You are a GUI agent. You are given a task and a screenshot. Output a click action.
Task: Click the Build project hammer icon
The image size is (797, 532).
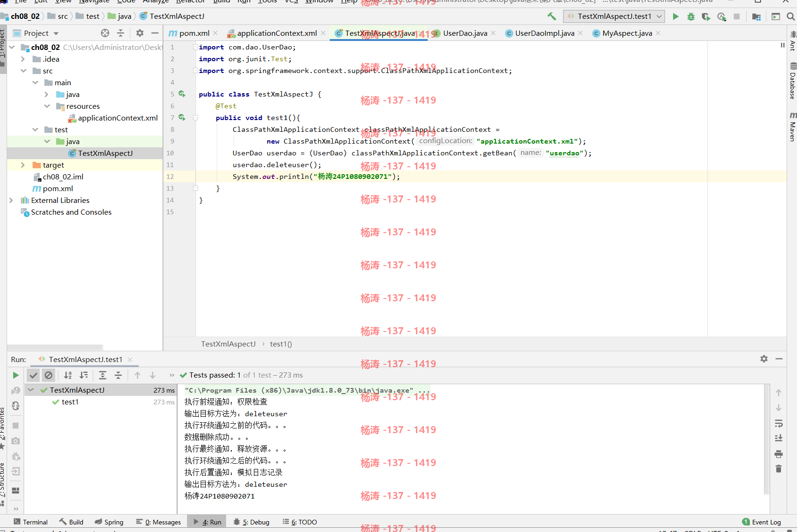[552, 16]
